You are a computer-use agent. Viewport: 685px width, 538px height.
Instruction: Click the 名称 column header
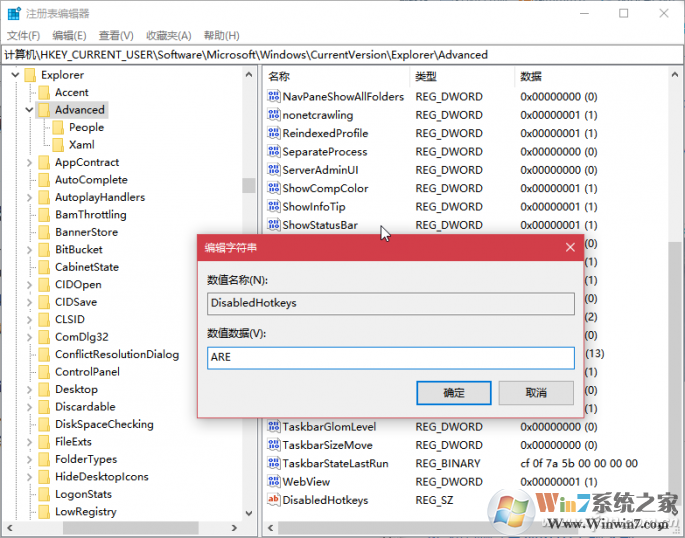280,76
